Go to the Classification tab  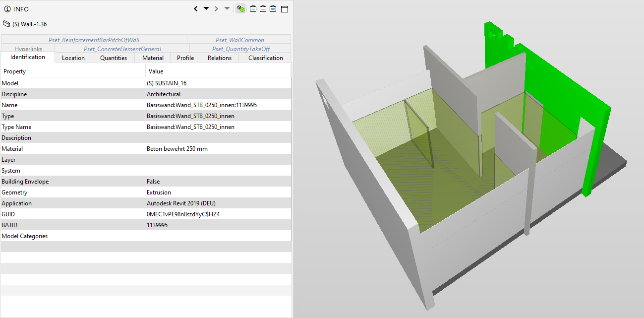pos(265,58)
